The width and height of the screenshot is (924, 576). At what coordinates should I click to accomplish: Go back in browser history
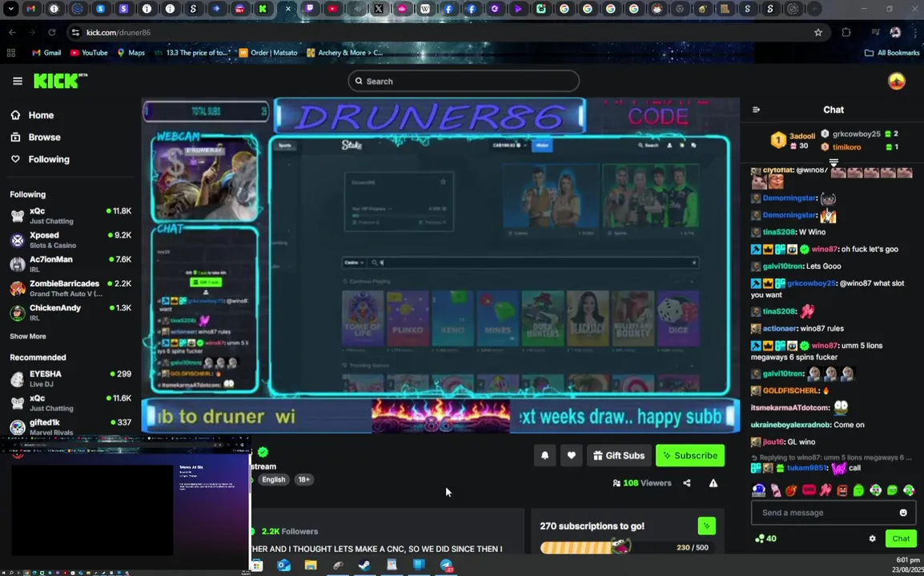click(x=12, y=32)
